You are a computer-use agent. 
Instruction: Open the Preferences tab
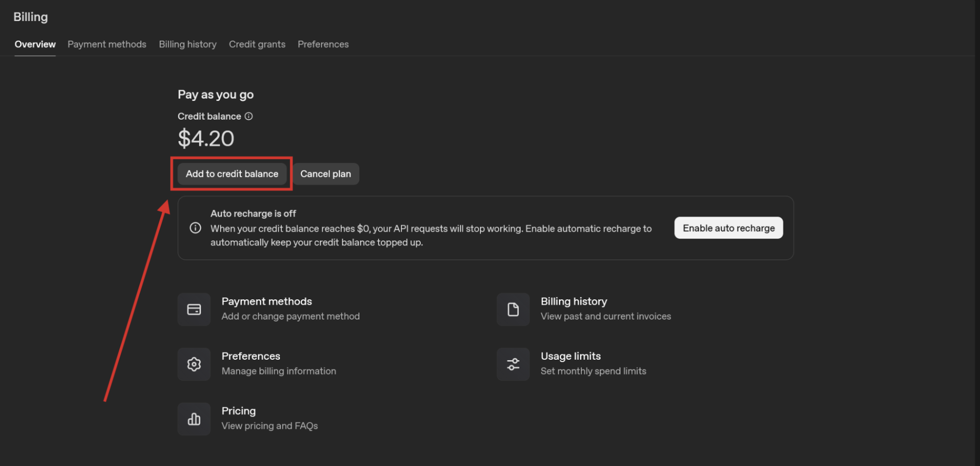323,44
